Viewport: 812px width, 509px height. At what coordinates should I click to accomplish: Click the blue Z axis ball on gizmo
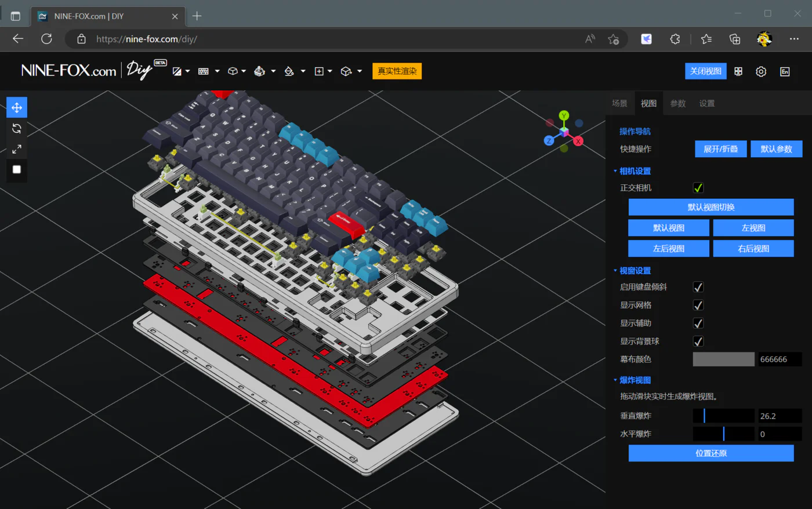(549, 141)
